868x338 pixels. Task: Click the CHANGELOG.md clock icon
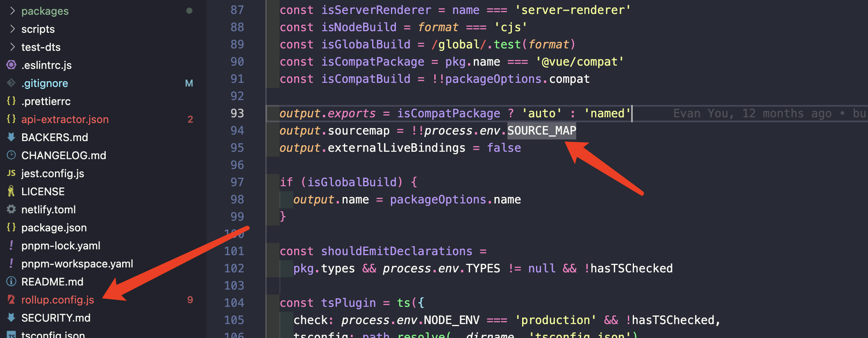11,155
